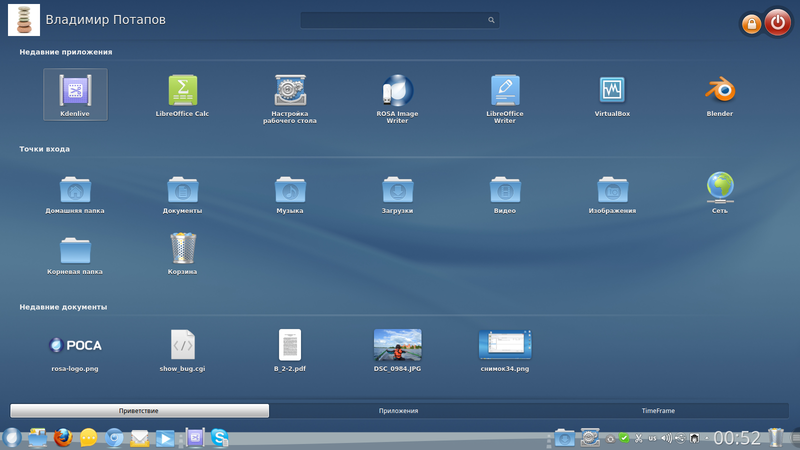Open the Загрузки folder

click(397, 195)
